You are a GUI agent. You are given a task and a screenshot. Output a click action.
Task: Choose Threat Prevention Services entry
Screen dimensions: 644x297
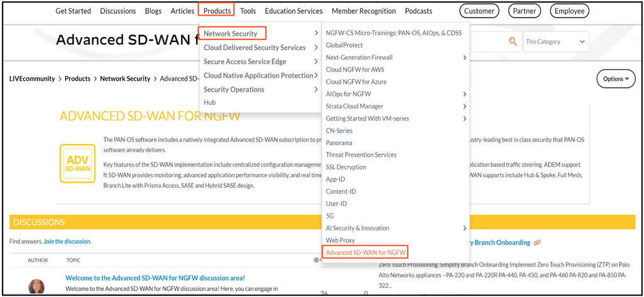point(361,154)
